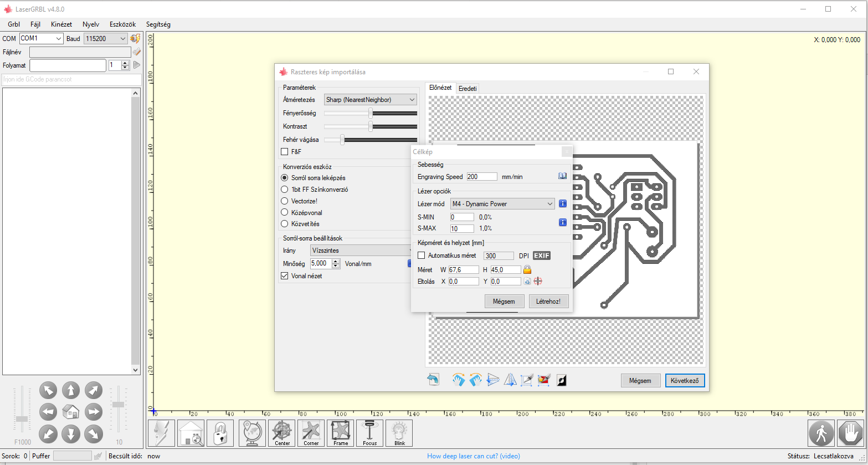Open the Baud rate dropdown

pyautogui.click(x=106, y=39)
